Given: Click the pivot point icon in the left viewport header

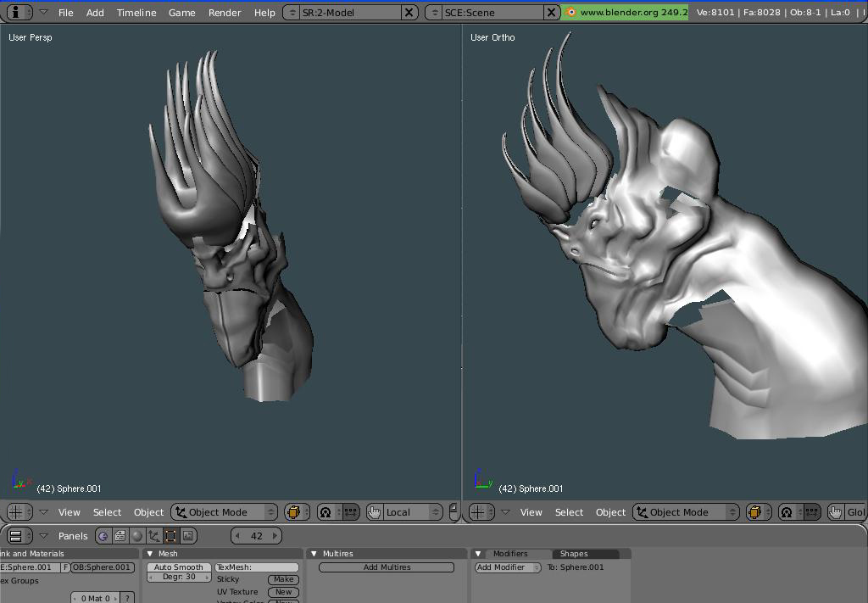Looking at the screenshot, I should (x=326, y=512).
